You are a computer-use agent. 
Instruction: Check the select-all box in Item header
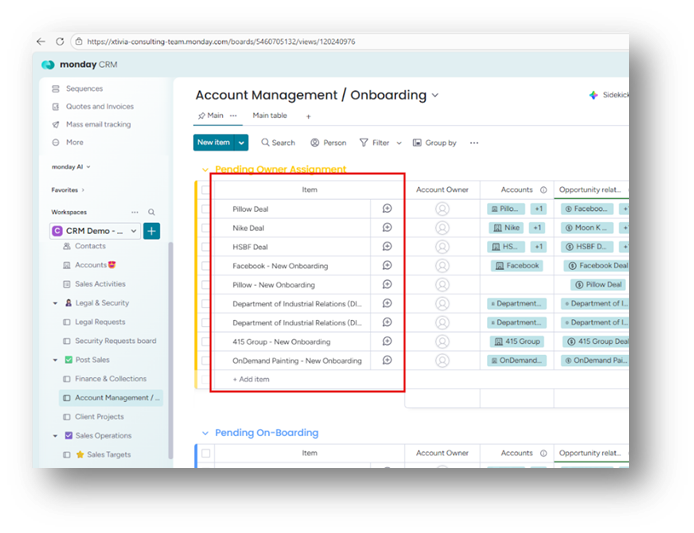pyautogui.click(x=206, y=189)
